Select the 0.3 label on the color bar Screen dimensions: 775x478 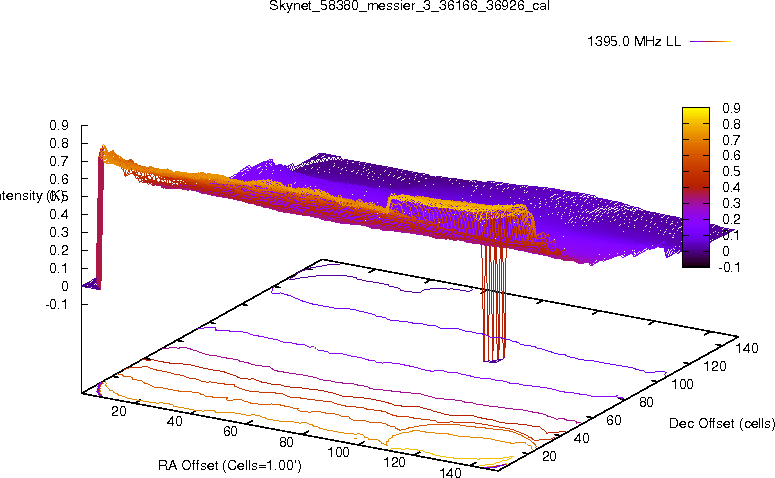point(731,203)
